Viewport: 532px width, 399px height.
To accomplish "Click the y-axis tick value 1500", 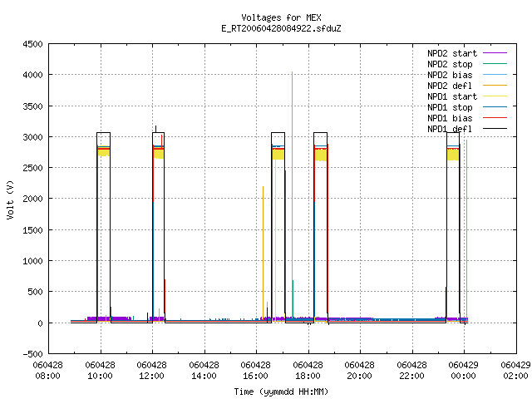I will pyautogui.click(x=32, y=230).
